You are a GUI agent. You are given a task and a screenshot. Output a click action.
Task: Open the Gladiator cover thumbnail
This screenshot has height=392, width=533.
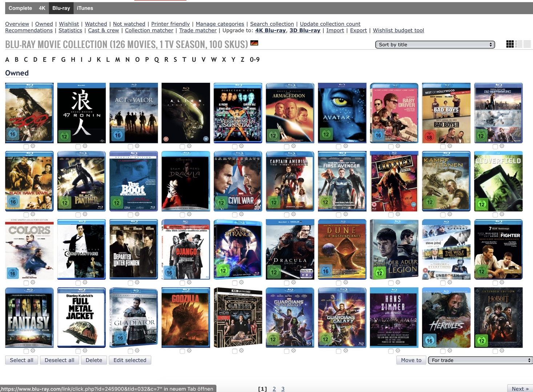tap(134, 318)
